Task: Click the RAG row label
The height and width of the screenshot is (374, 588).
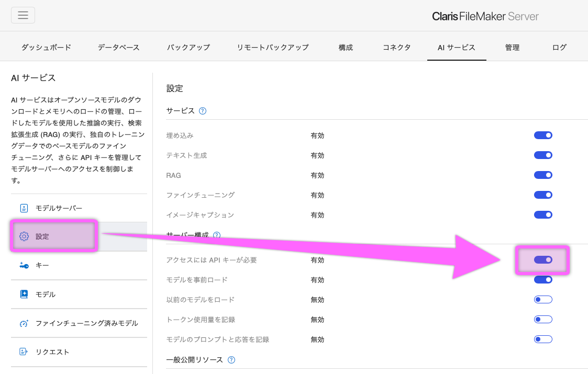Action: point(174,175)
